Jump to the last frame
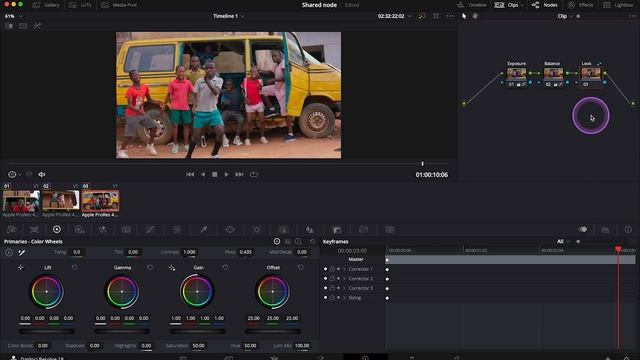 tap(239, 174)
